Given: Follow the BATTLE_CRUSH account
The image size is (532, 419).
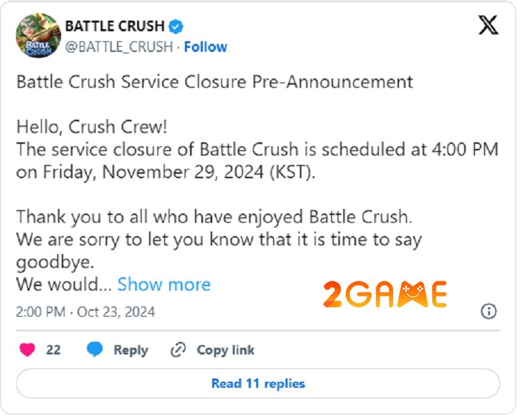Looking at the screenshot, I should coord(206,47).
